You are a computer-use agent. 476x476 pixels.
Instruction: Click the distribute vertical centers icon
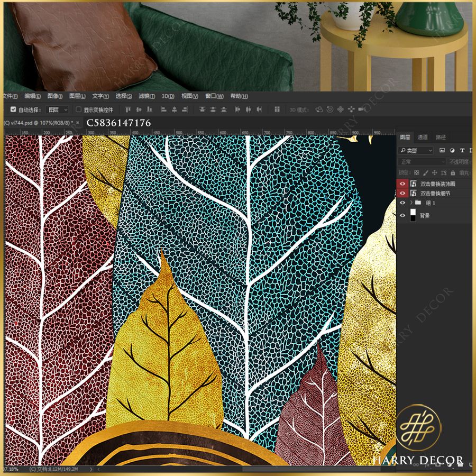(213, 109)
